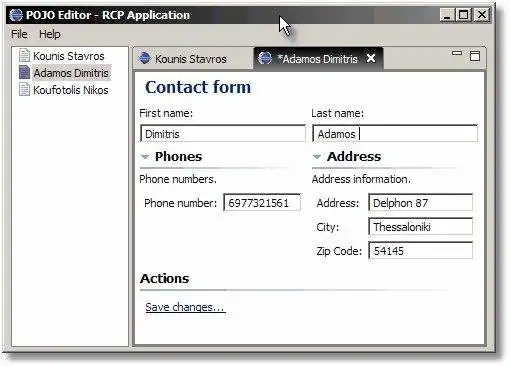Viewport: 510px width, 367px height.
Task: Click the Phone number: label
Action: point(180,203)
